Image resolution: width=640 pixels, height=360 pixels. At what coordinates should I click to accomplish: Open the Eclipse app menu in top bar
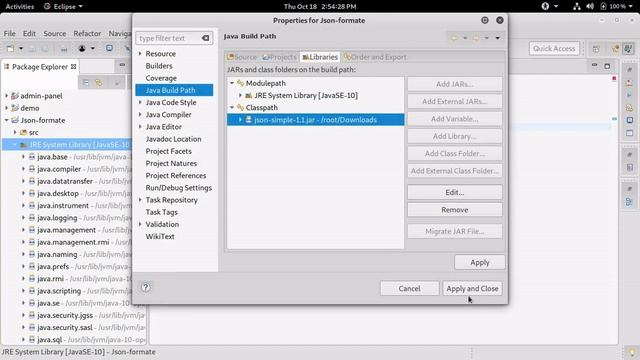tap(63, 6)
